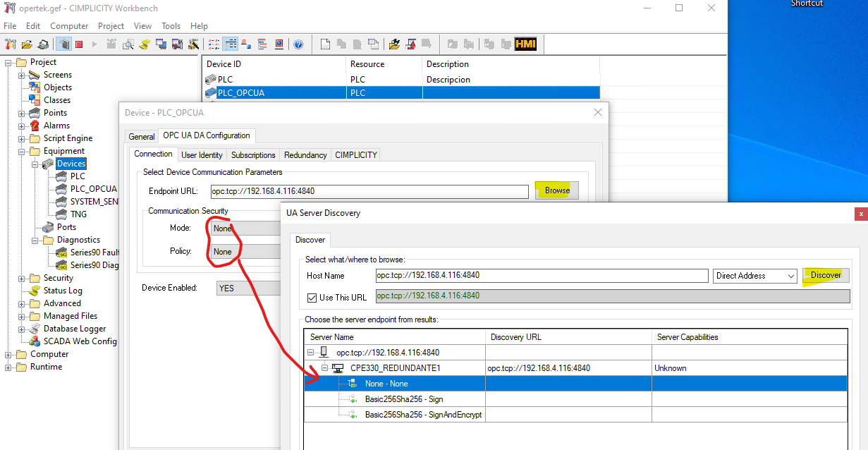Viewport: 868px width, 450px height.
Task: Click the Host Name input field
Action: click(x=542, y=276)
